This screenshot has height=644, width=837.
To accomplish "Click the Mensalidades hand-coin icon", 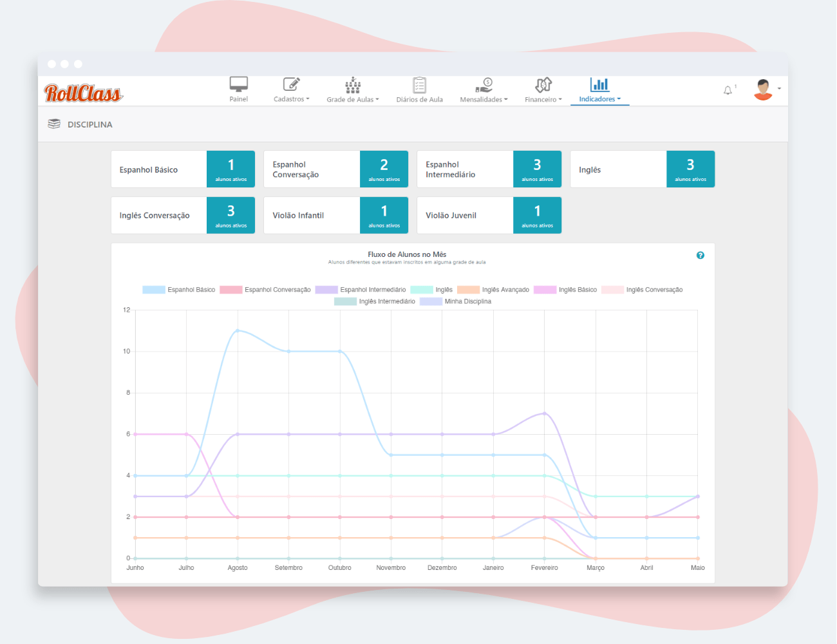I will tap(484, 85).
